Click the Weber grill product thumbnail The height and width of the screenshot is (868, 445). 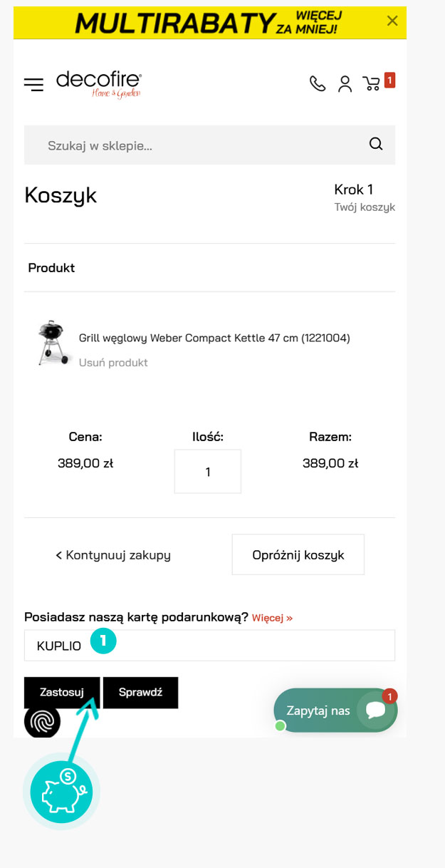[x=54, y=343]
